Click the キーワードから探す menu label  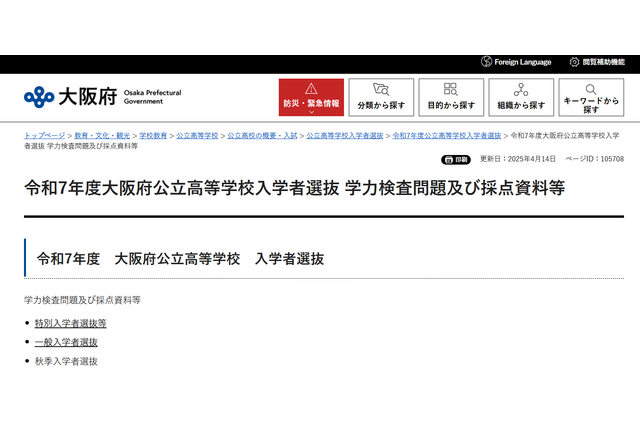[591, 105]
